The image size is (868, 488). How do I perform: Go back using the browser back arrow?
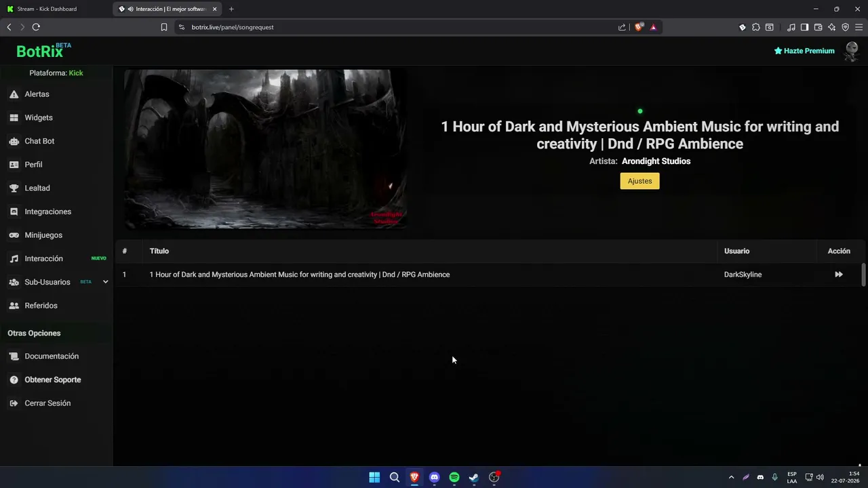point(9,27)
